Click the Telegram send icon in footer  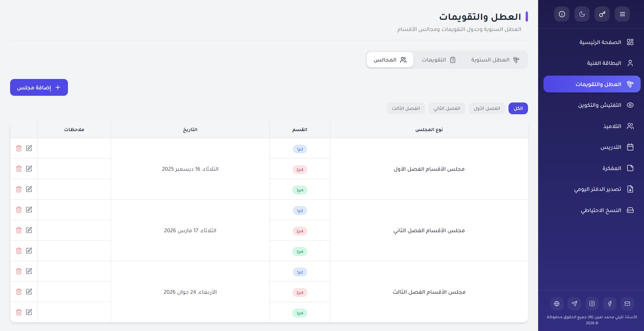pos(574,303)
